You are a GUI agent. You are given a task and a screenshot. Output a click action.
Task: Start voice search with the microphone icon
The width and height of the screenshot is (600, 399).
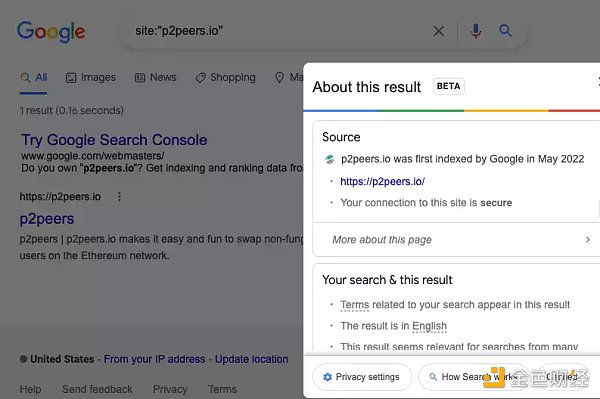click(x=476, y=31)
